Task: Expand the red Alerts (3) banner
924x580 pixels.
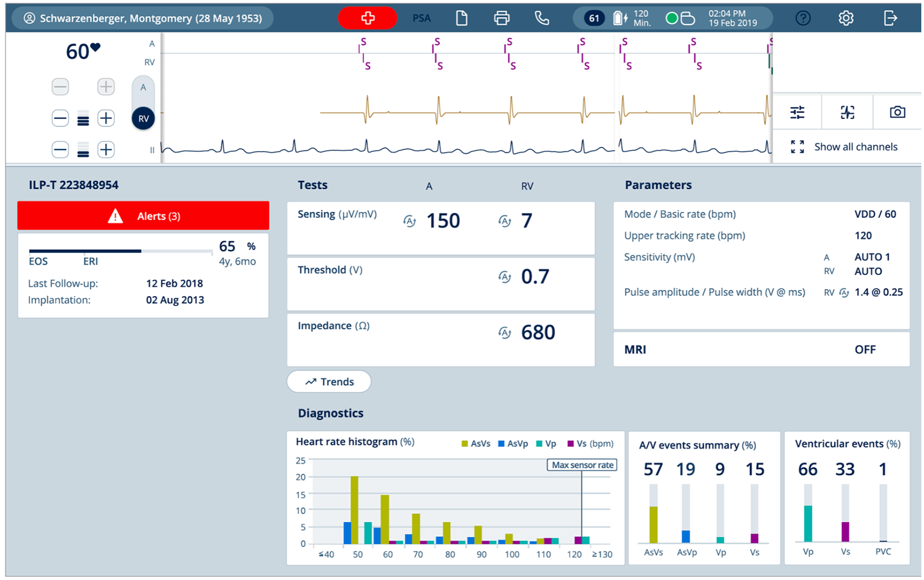Action: click(143, 216)
